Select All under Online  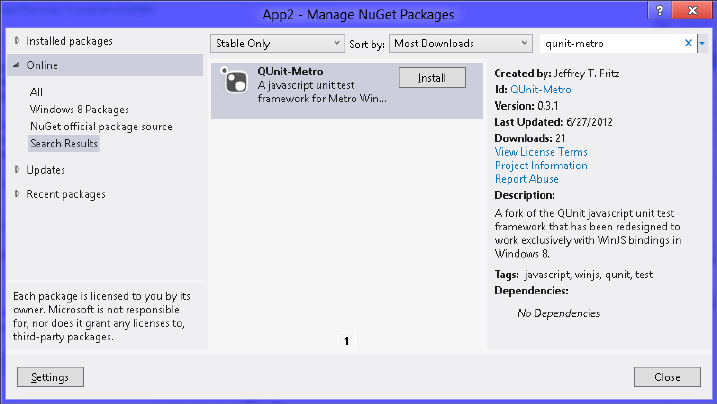pos(36,92)
